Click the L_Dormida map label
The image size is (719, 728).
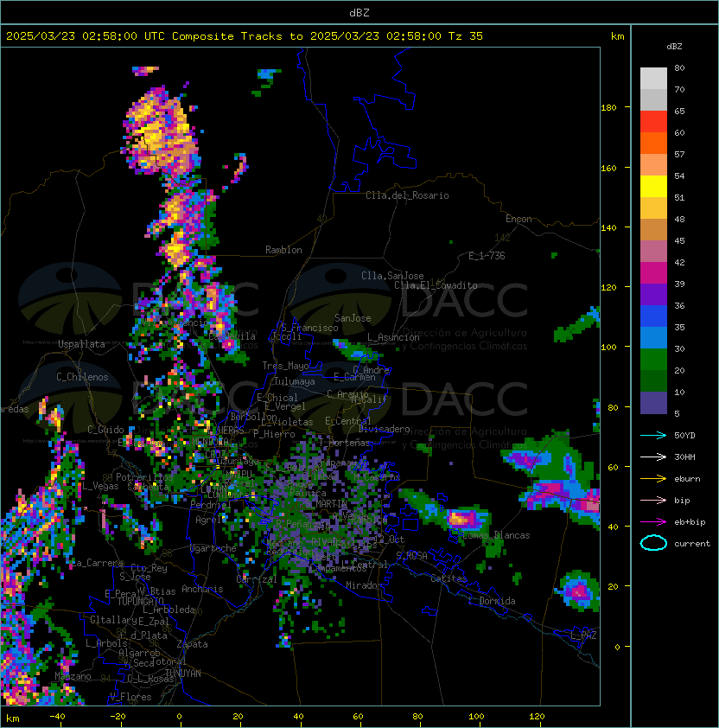492,601
